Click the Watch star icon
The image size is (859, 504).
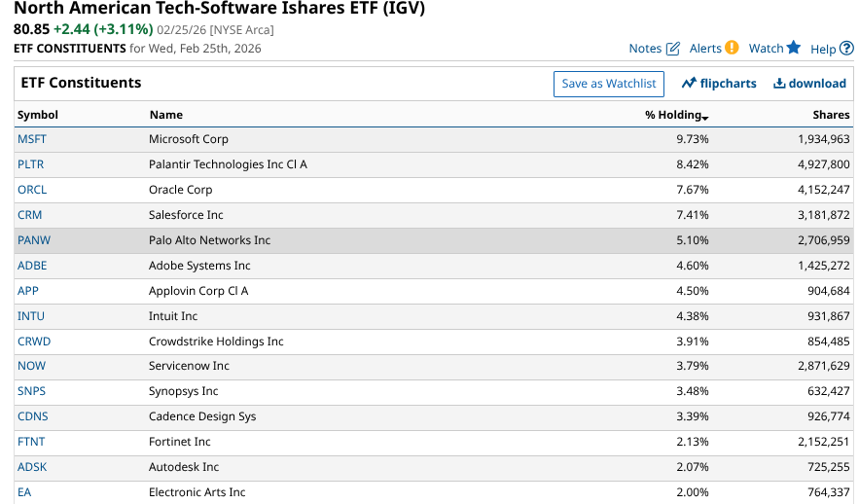click(794, 48)
